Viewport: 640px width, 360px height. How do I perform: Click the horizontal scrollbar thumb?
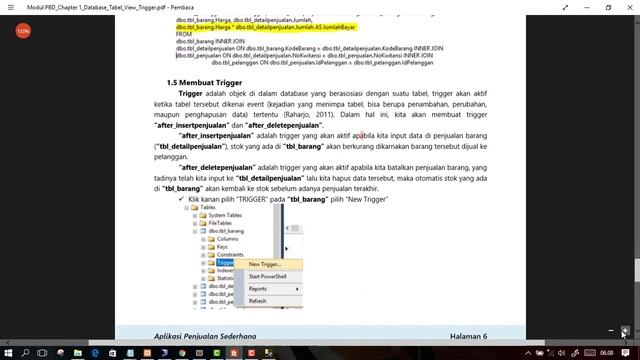tap(316, 342)
